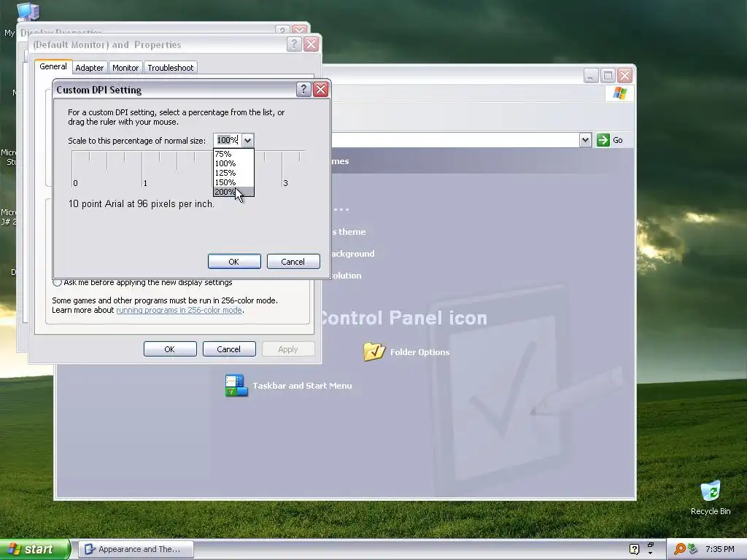
Task: Click the My Computer desktop icon
Action: pos(28,12)
